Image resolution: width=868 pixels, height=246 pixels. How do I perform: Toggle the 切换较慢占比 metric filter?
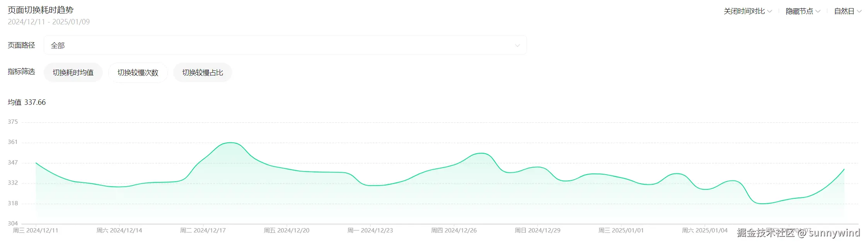click(203, 73)
